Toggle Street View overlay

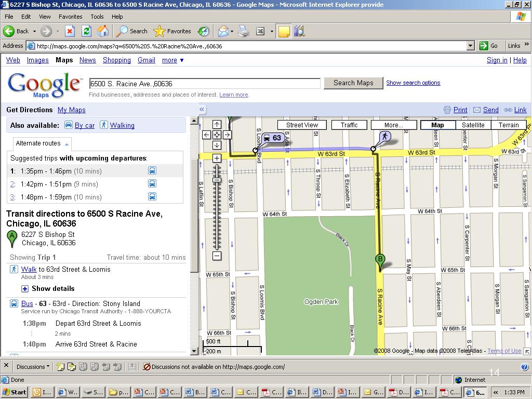coord(302,125)
